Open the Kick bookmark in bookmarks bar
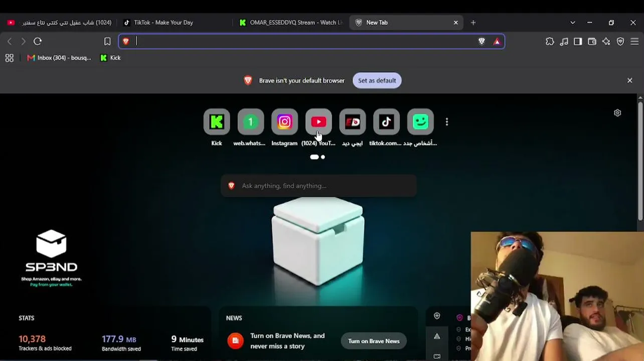The width and height of the screenshot is (644, 361). [111, 58]
